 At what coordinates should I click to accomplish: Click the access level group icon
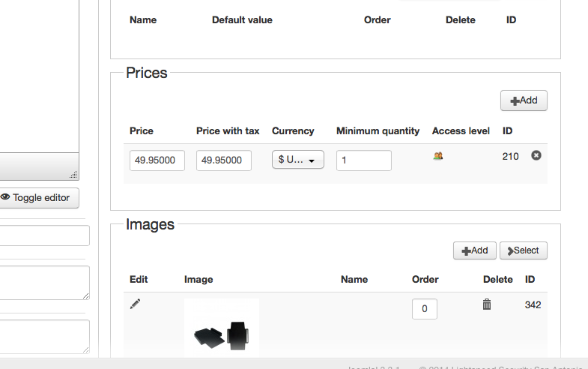click(438, 156)
